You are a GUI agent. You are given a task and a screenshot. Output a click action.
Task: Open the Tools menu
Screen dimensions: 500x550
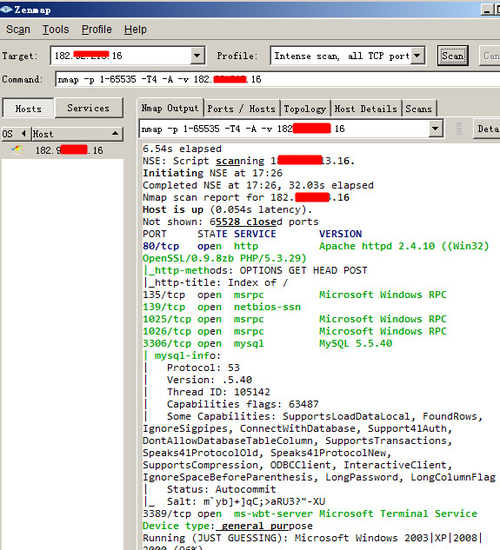(56, 29)
